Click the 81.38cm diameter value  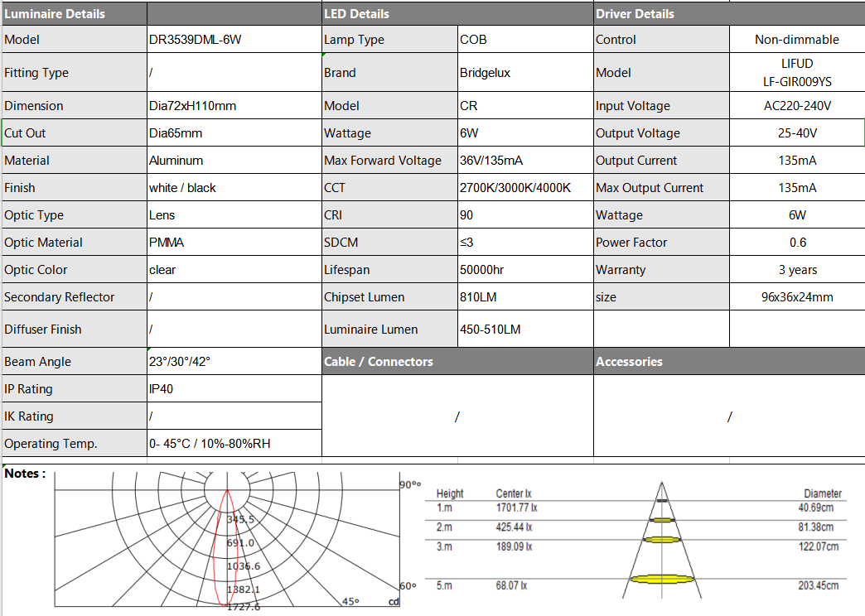coord(816,527)
